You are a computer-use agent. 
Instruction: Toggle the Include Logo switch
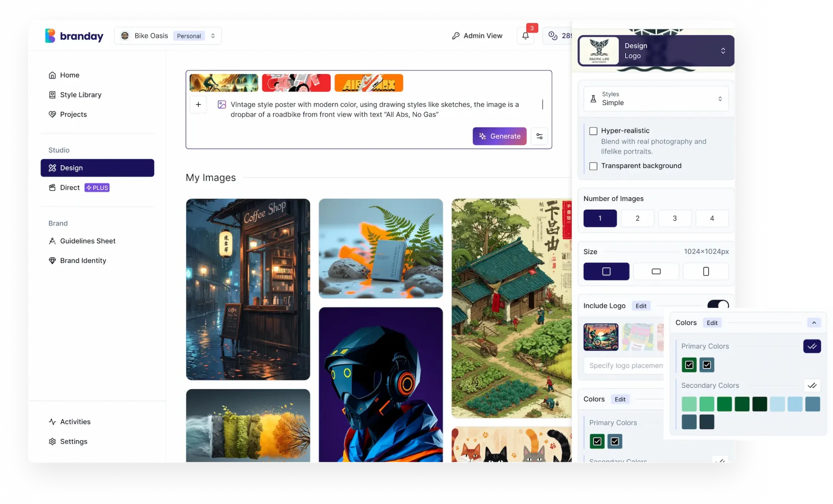[x=718, y=304]
